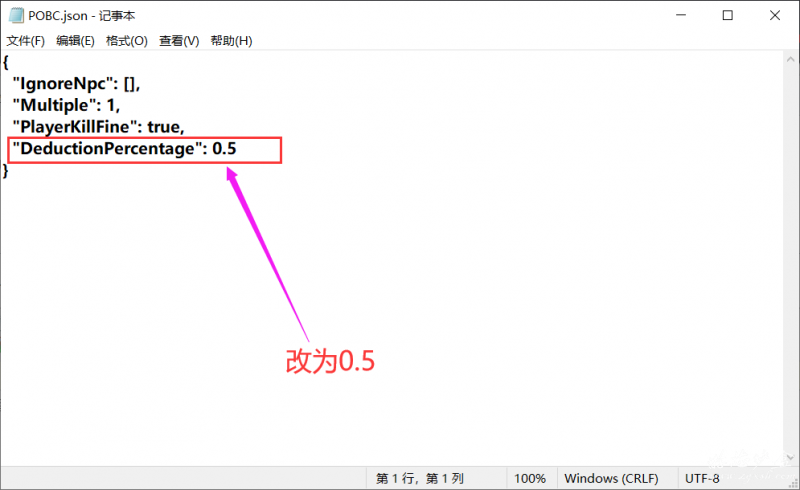Open the 文件(F) menu
Viewport: 800px width, 490px height.
click(26, 41)
